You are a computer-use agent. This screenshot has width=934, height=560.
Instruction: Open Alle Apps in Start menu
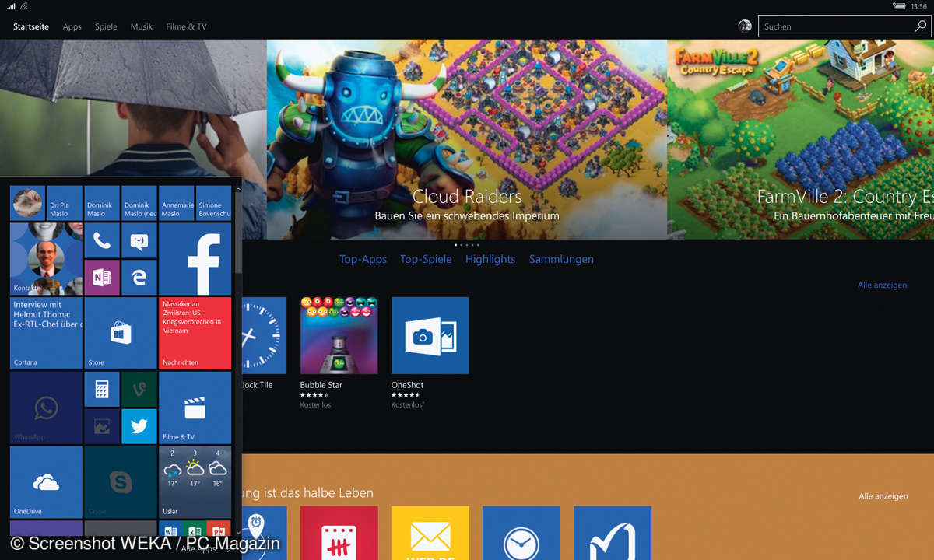click(x=198, y=548)
